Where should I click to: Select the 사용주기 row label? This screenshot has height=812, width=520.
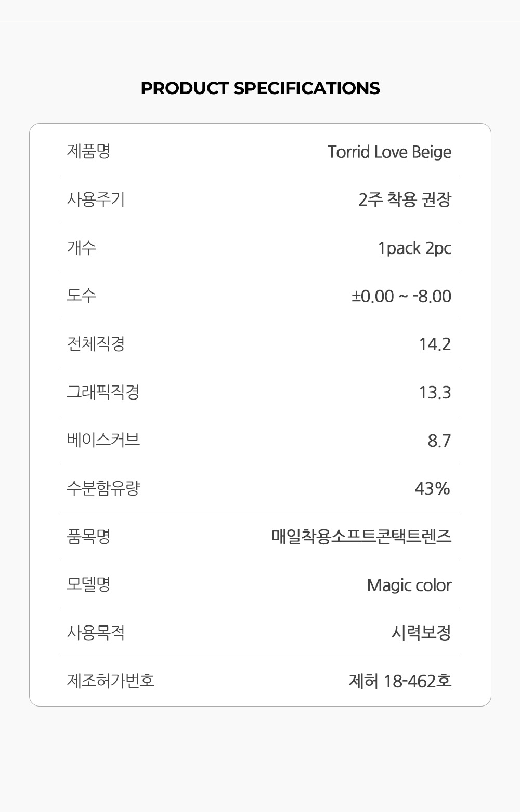(x=96, y=199)
